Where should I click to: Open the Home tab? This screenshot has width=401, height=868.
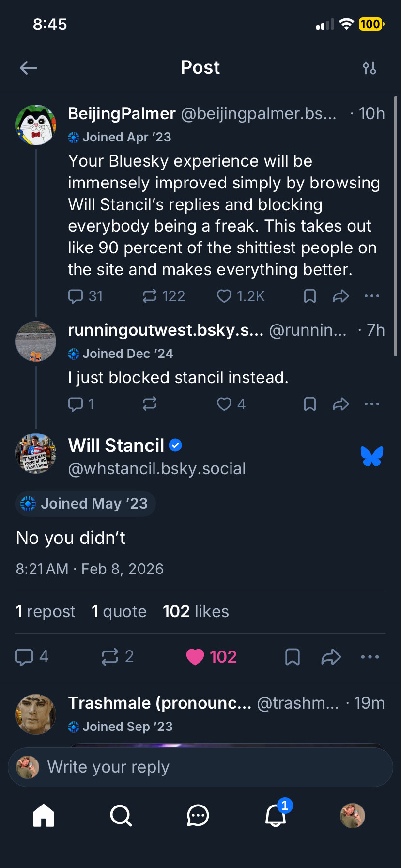tap(44, 815)
